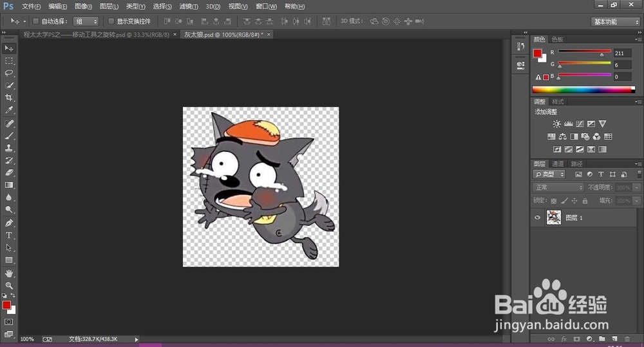This screenshot has height=347, width=644.
Task: Expand the status bar info arrow
Action: coord(137,339)
